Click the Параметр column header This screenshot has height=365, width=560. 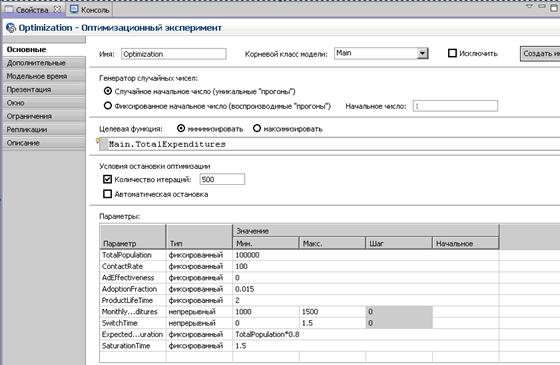tap(132, 237)
